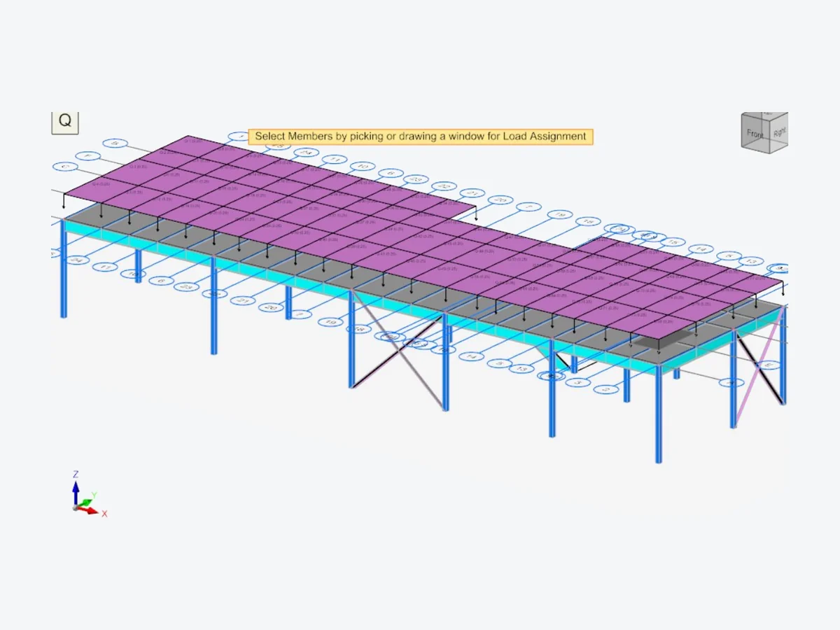The width and height of the screenshot is (840, 630).
Task: Select the Front face of view cube
Action: (755, 133)
